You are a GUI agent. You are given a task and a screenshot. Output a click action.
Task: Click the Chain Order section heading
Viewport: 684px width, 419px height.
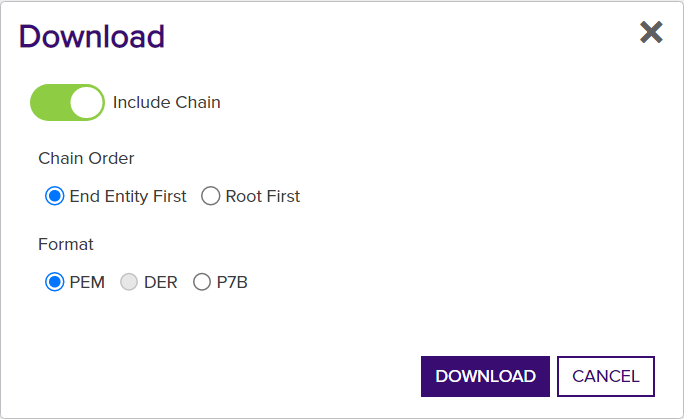click(x=86, y=158)
